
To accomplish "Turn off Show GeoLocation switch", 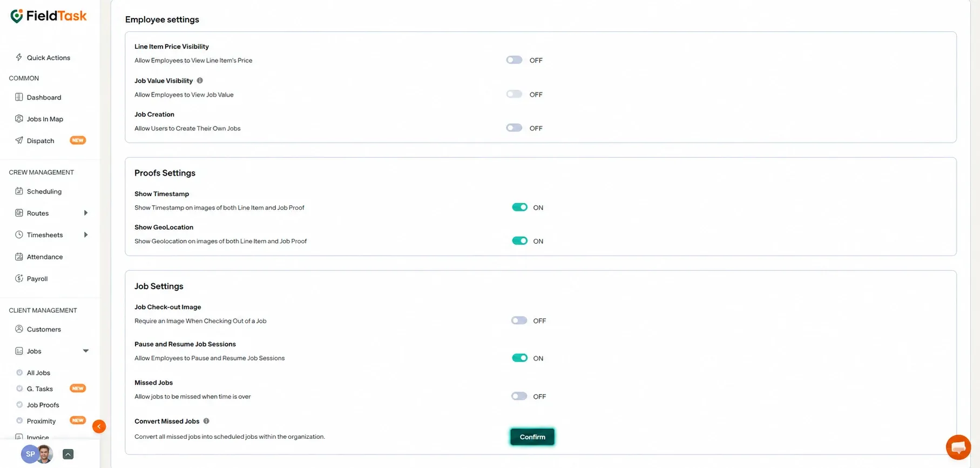I will tap(519, 241).
